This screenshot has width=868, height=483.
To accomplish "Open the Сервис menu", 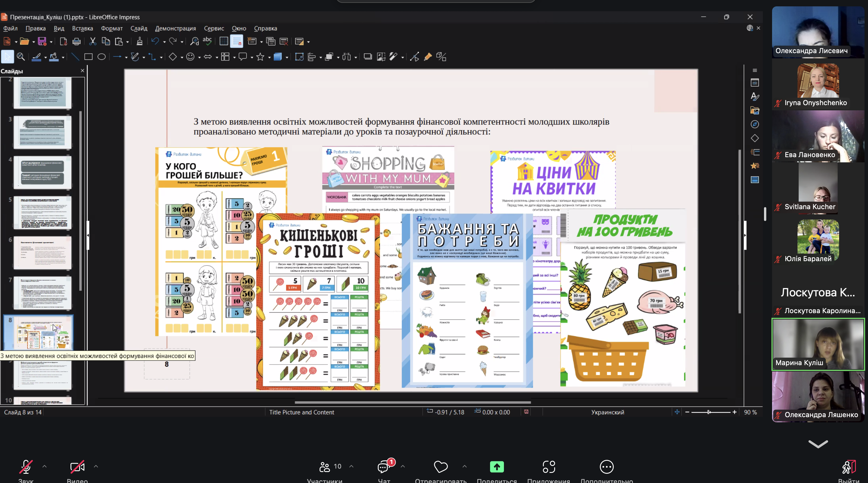I will [x=214, y=28].
